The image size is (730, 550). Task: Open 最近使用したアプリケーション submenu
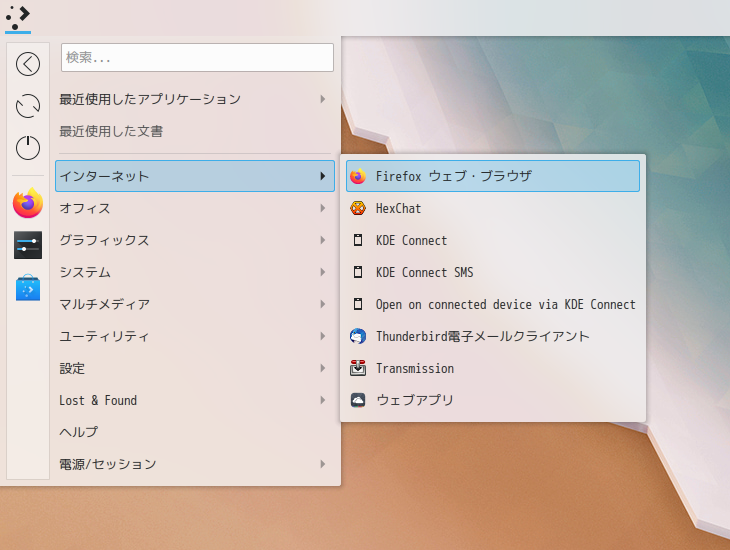tap(195, 99)
